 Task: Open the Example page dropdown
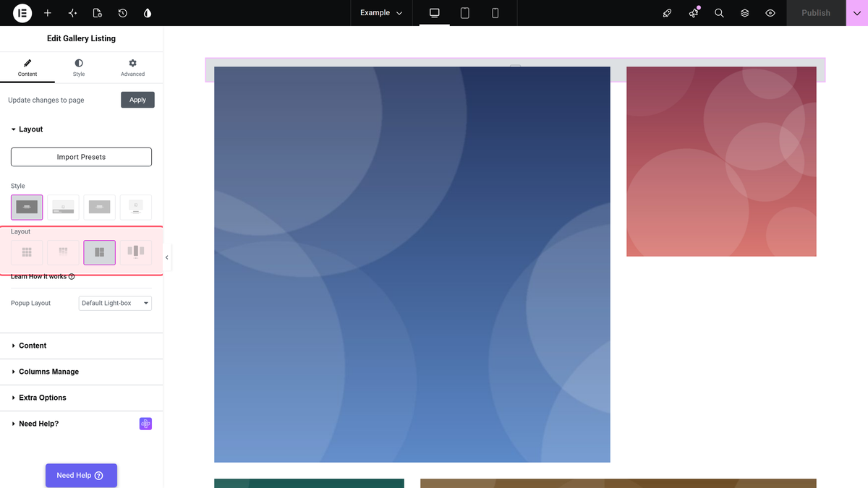click(x=381, y=13)
